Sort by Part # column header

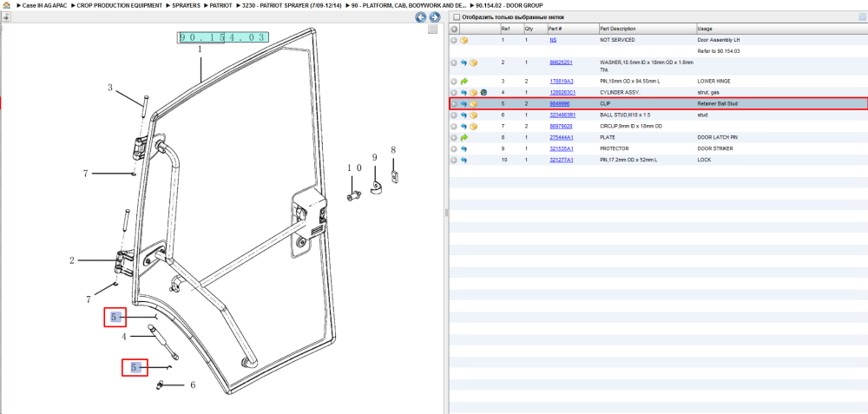tap(556, 29)
